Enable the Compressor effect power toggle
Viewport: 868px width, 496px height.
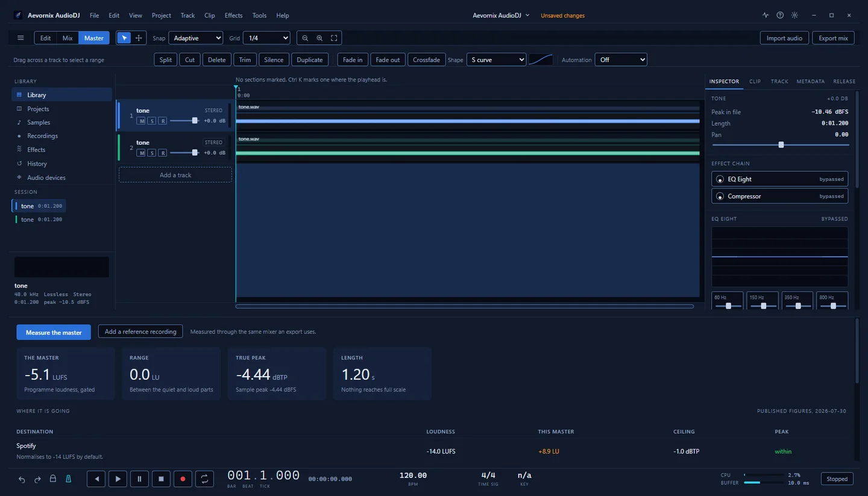(720, 196)
